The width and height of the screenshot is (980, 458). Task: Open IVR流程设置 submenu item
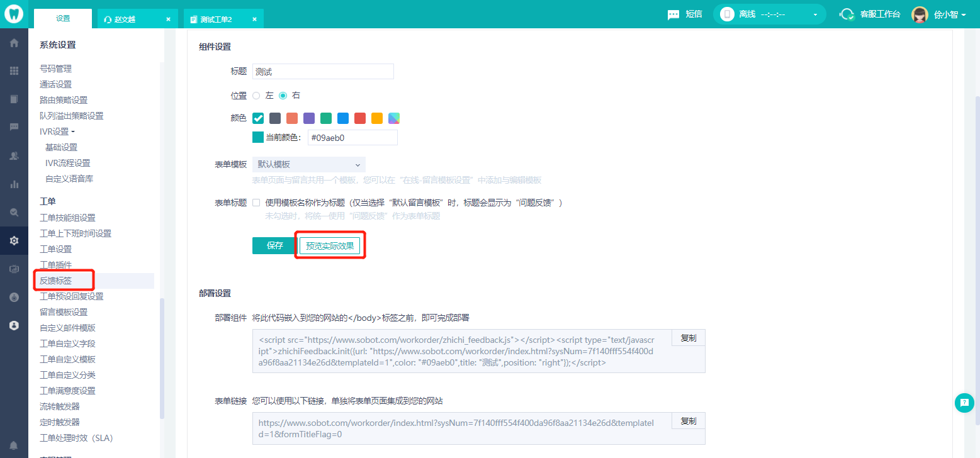[x=68, y=163]
